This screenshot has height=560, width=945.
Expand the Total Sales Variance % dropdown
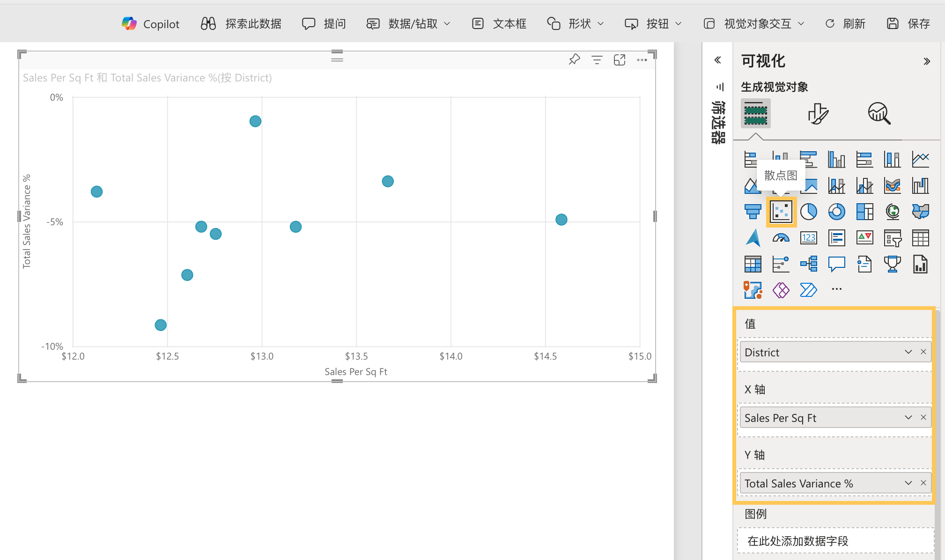[908, 483]
